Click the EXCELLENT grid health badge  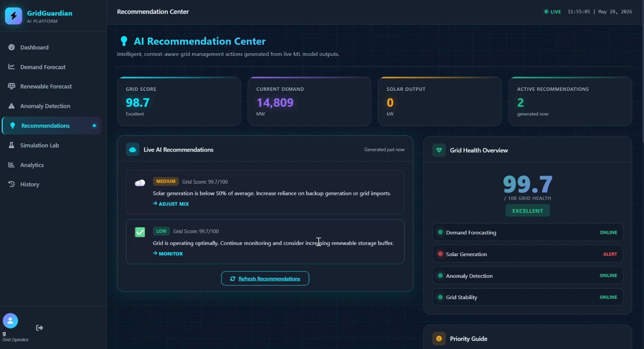point(528,211)
